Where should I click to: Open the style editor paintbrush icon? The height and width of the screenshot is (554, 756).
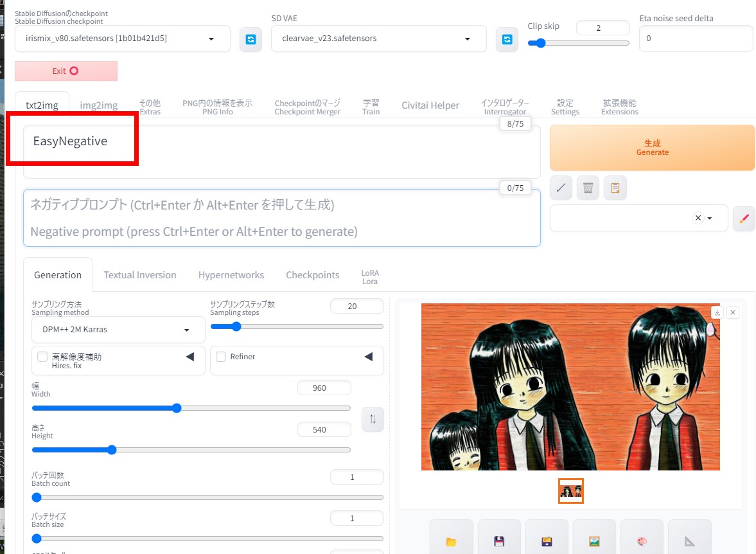(x=744, y=219)
